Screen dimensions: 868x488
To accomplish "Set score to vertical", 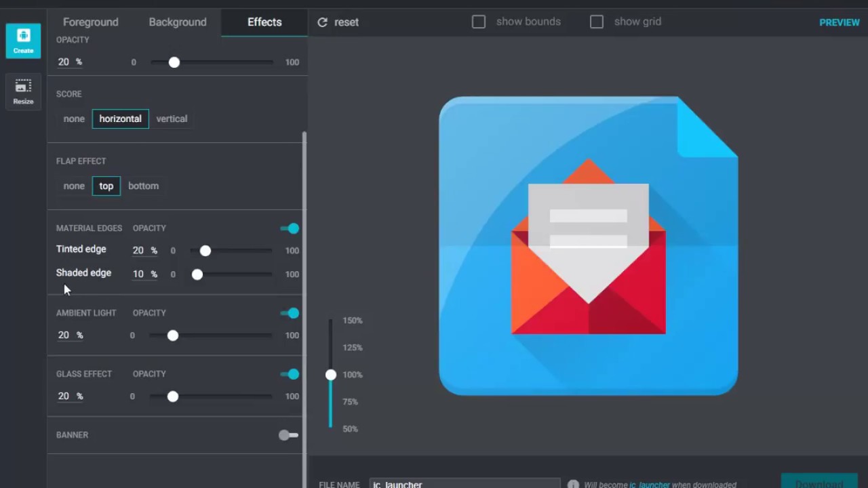I will 172,119.
